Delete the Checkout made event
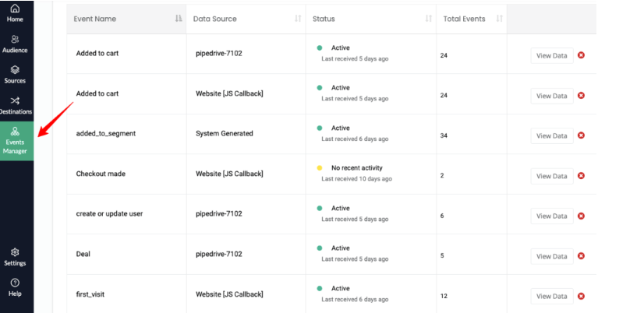 (581, 175)
